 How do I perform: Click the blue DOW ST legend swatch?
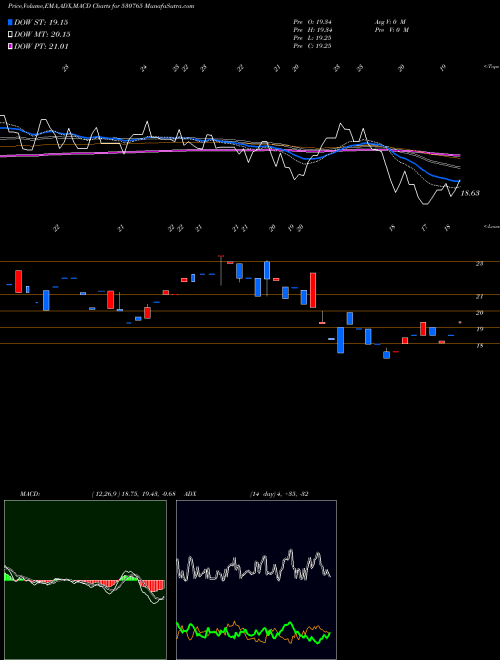click(x=10, y=22)
